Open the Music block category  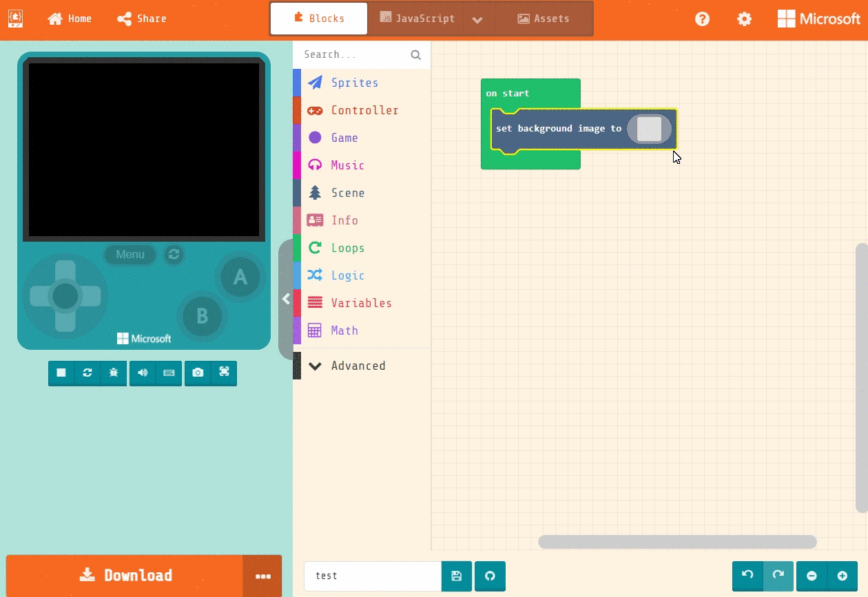pos(362,165)
